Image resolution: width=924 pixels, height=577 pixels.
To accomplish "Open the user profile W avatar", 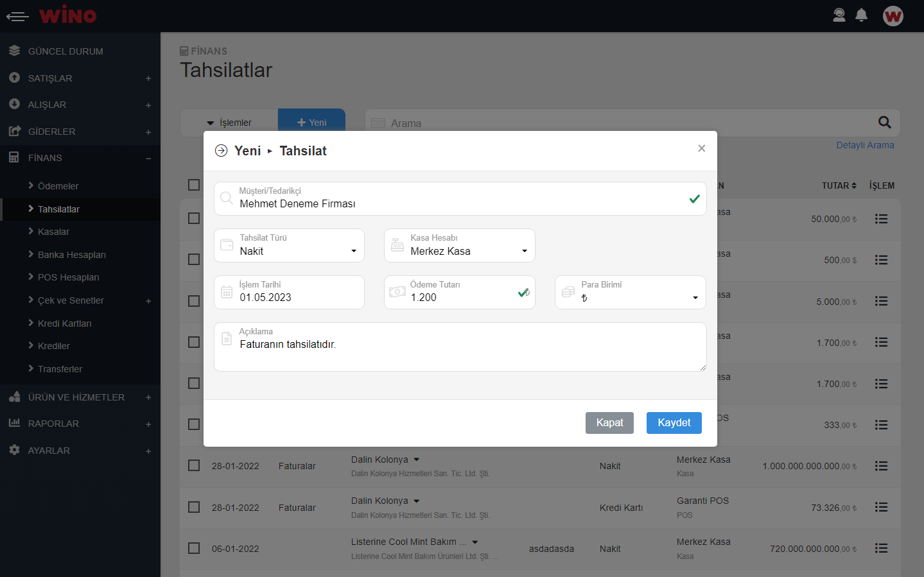I will pyautogui.click(x=893, y=16).
